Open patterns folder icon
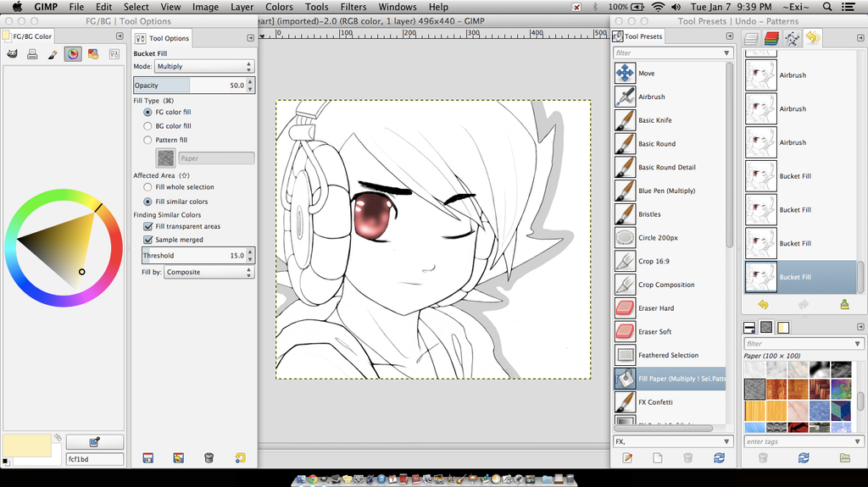 click(x=845, y=457)
